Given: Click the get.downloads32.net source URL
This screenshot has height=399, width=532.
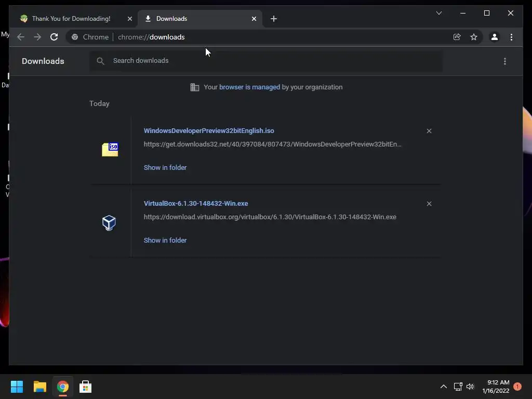Looking at the screenshot, I should tap(272, 144).
